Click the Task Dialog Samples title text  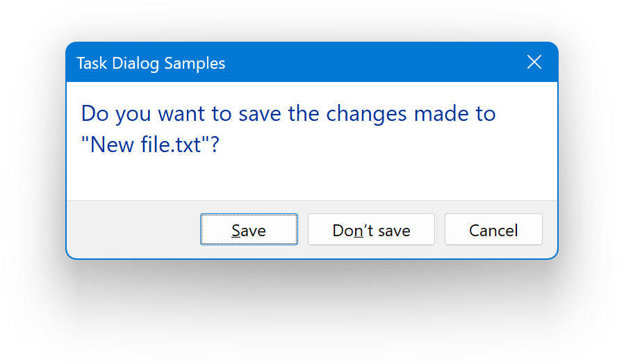151,63
